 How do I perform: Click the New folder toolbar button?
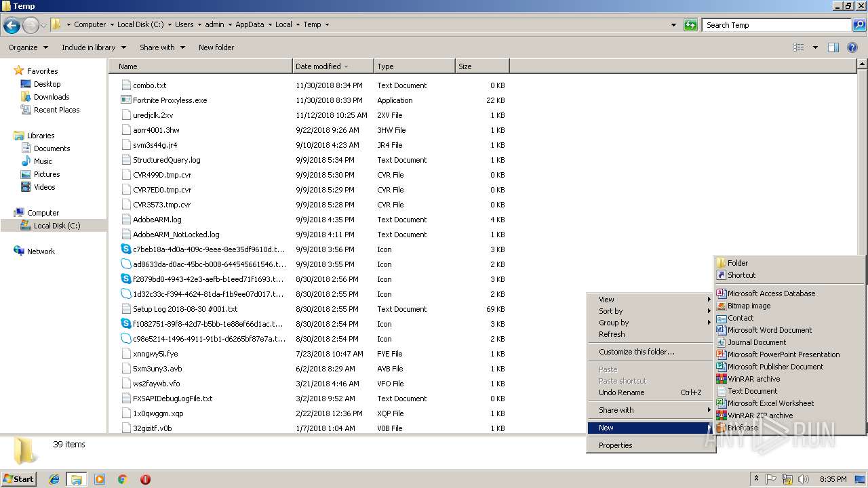click(x=216, y=47)
